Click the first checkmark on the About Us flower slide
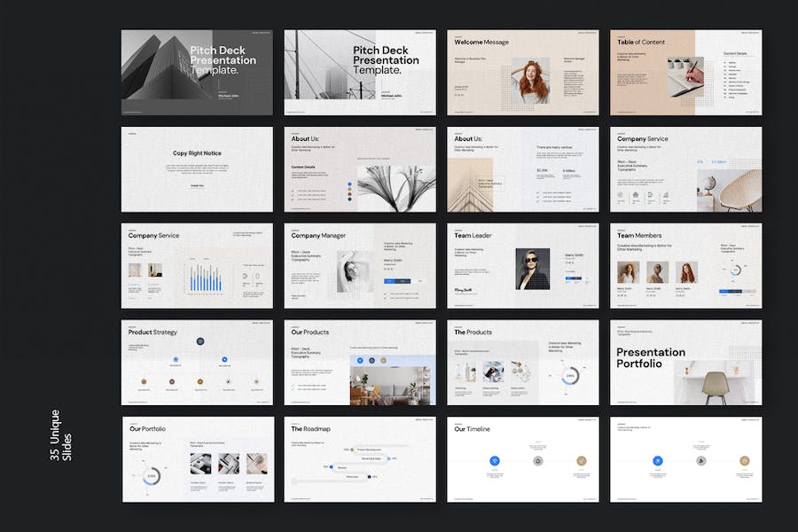The height and width of the screenshot is (532, 798). coord(293,190)
